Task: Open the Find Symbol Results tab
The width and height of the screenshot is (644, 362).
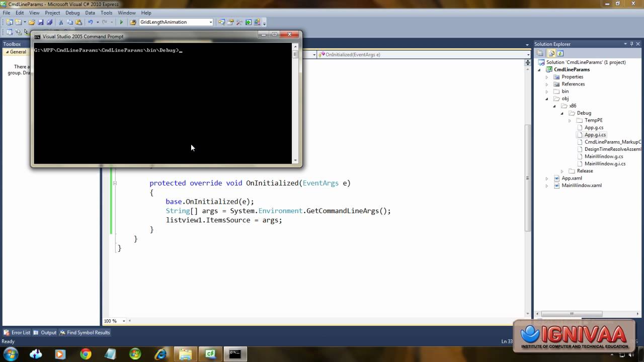Action: point(85,332)
